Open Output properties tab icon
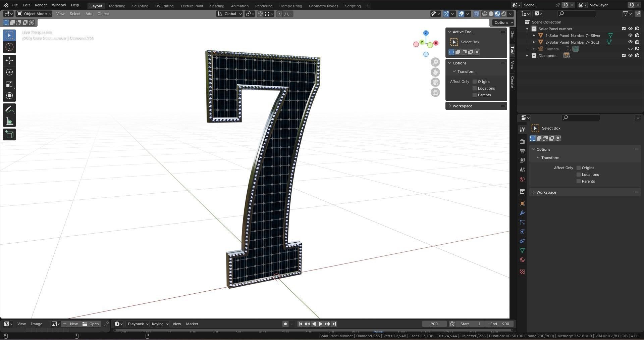The width and height of the screenshot is (644, 340). click(522, 151)
